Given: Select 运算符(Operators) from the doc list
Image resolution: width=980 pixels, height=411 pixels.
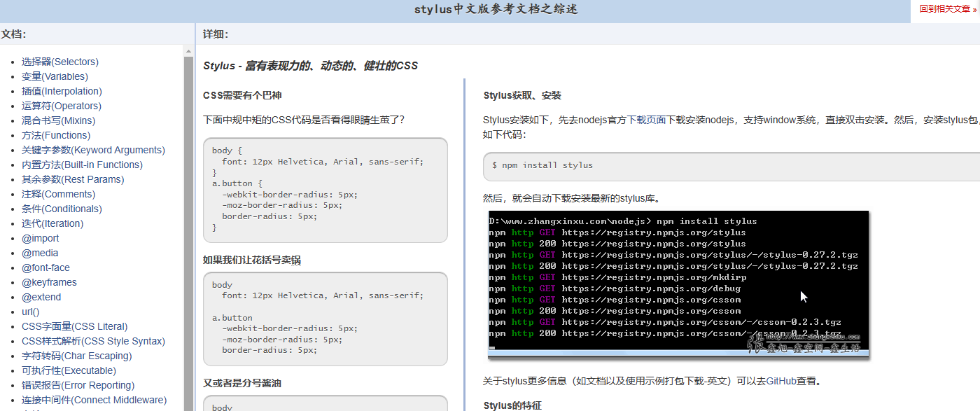Looking at the screenshot, I should coord(61,106).
